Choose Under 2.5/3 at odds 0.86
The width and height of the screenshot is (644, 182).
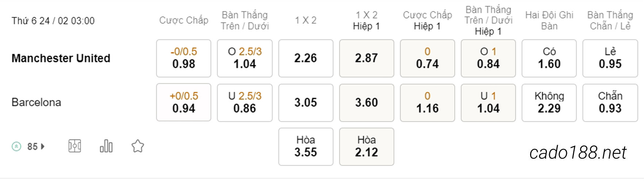pos(245,102)
